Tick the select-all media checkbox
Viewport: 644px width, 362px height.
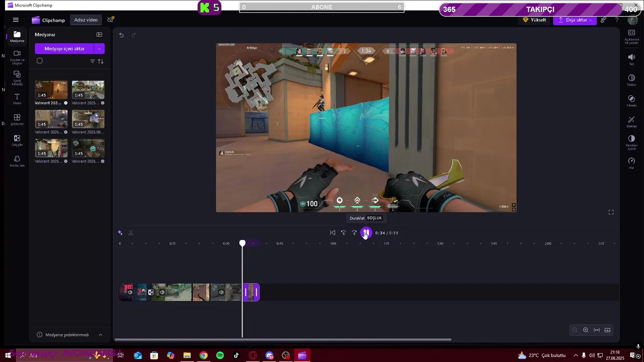[x=40, y=61]
